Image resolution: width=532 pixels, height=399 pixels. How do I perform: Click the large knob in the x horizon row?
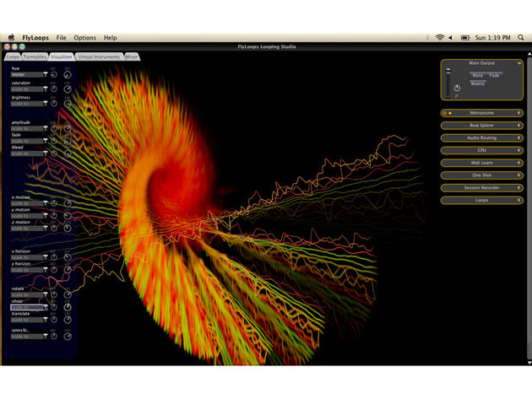[x=68, y=257]
